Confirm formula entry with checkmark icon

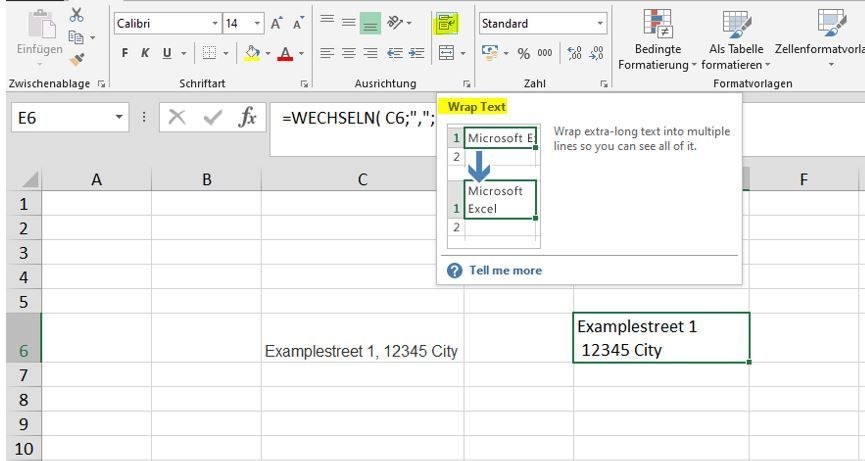coord(213,117)
